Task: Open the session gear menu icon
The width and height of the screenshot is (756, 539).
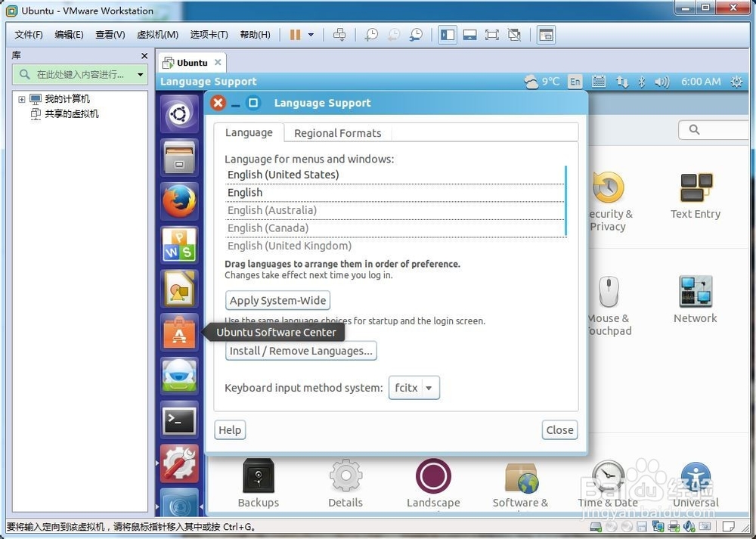Action: [736, 82]
